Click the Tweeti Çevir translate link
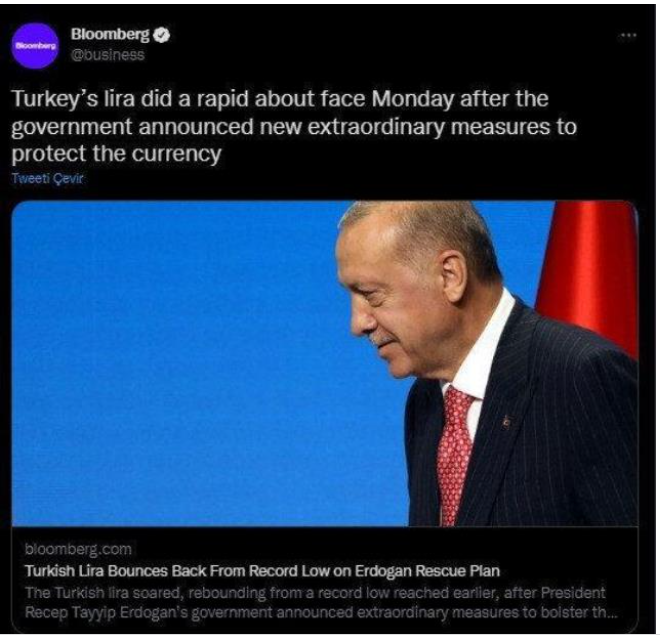The image size is (660, 640). [48, 179]
